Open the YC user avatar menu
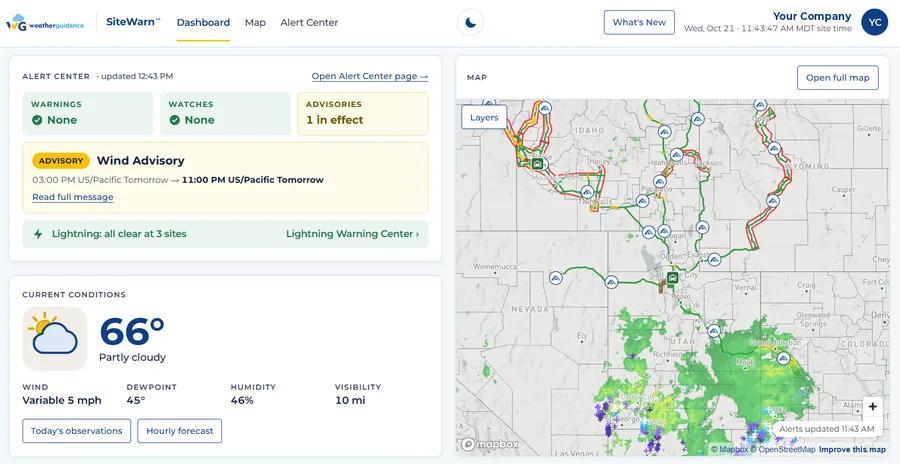Viewport: 900px width, 464px height. [x=875, y=22]
